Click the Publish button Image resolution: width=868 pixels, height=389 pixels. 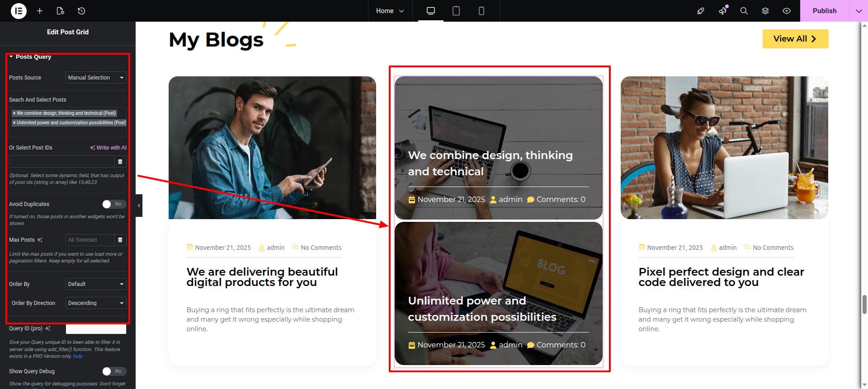coord(824,11)
